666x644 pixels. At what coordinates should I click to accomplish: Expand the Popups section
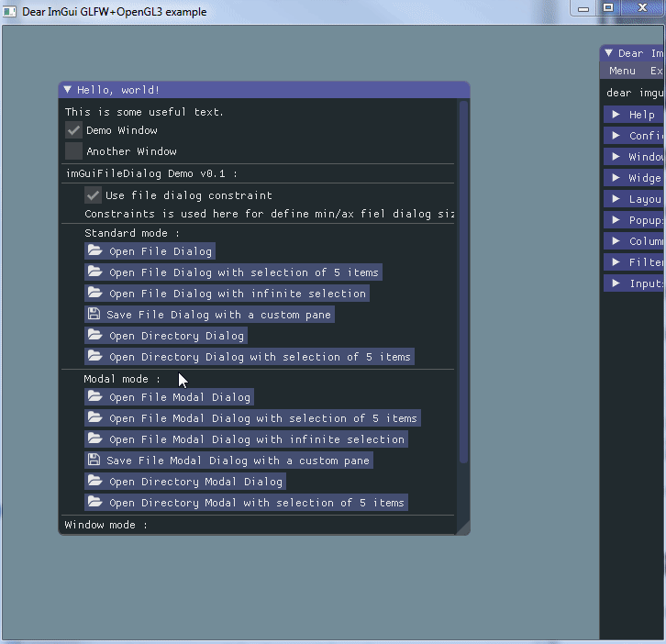tap(635, 220)
